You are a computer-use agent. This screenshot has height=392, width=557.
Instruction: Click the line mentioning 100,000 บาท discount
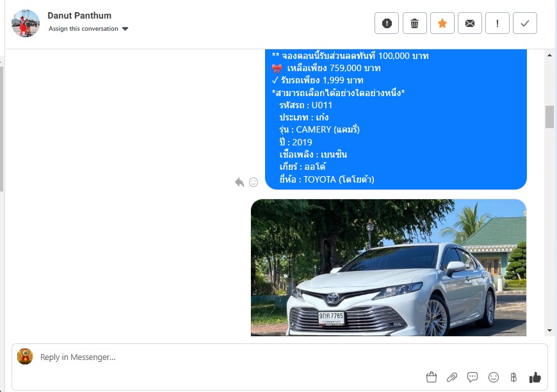pos(350,56)
